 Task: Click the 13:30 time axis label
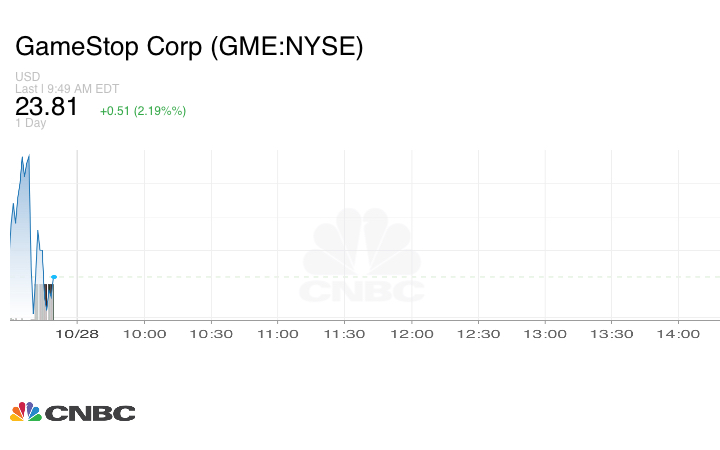[x=611, y=334]
